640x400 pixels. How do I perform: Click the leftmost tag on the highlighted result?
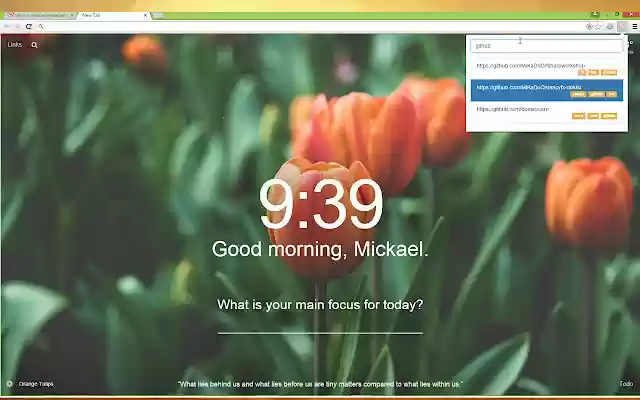(x=578, y=94)
